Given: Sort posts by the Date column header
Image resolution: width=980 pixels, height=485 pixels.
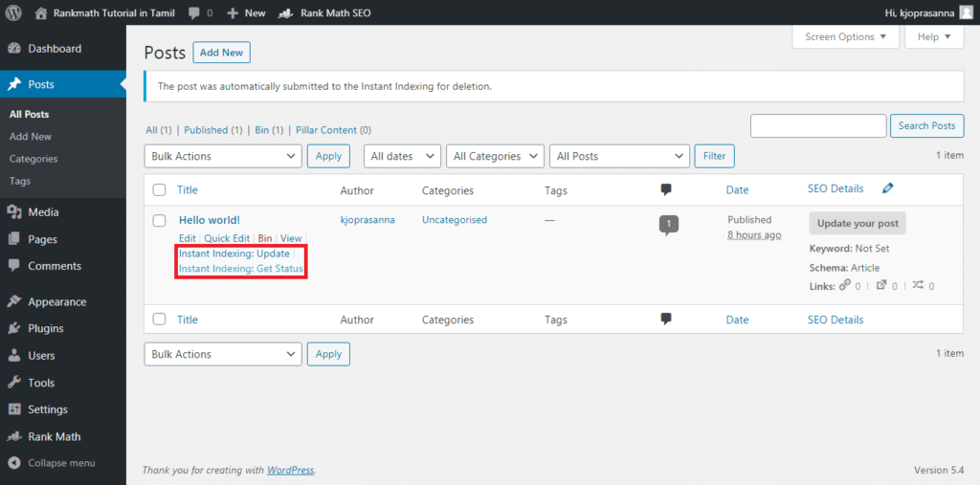Looking at the screenshot, I should [x=738, y=190].
